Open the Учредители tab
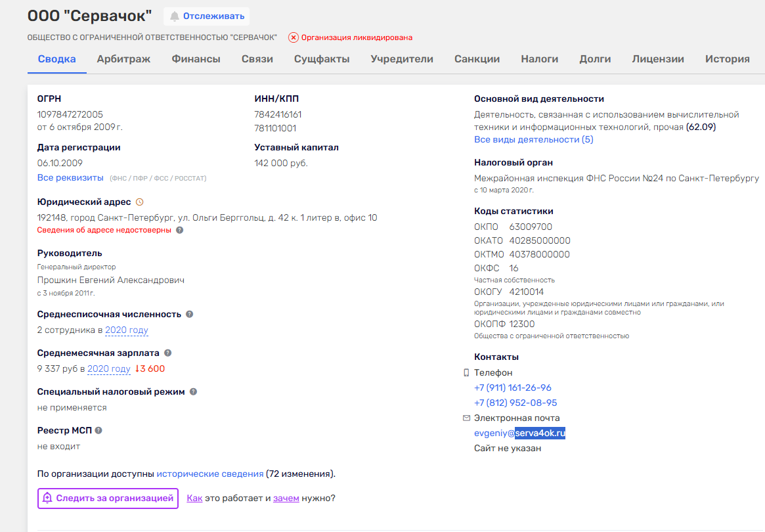This screenshot has width=765, height=532. click(x=401, y=59)
